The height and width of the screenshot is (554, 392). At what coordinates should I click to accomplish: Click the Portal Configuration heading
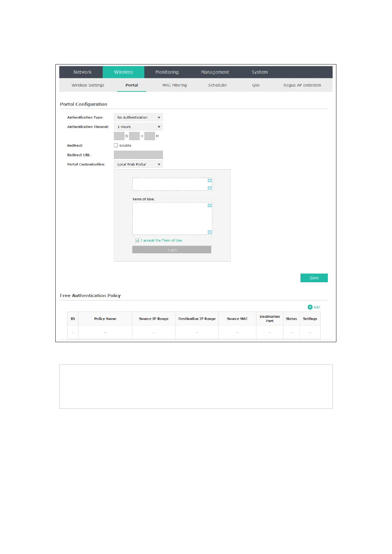[84, 104]
